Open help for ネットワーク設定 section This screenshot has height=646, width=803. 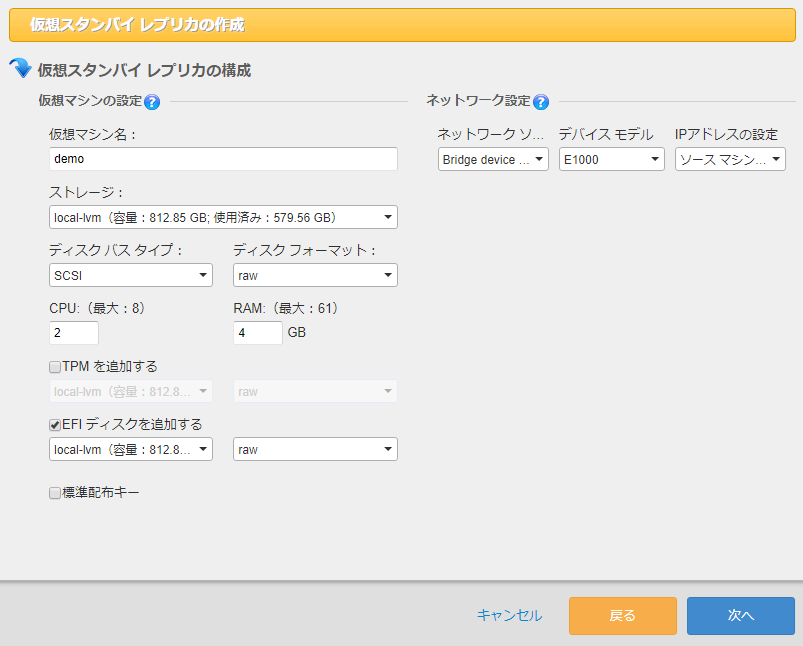(541, 101)
